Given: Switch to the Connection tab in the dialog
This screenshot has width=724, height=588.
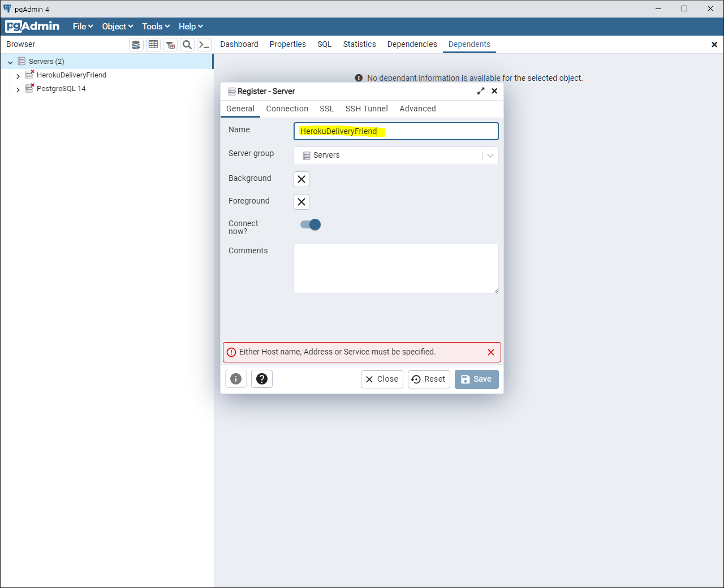Looking at the screenshot, I should 287,109.
